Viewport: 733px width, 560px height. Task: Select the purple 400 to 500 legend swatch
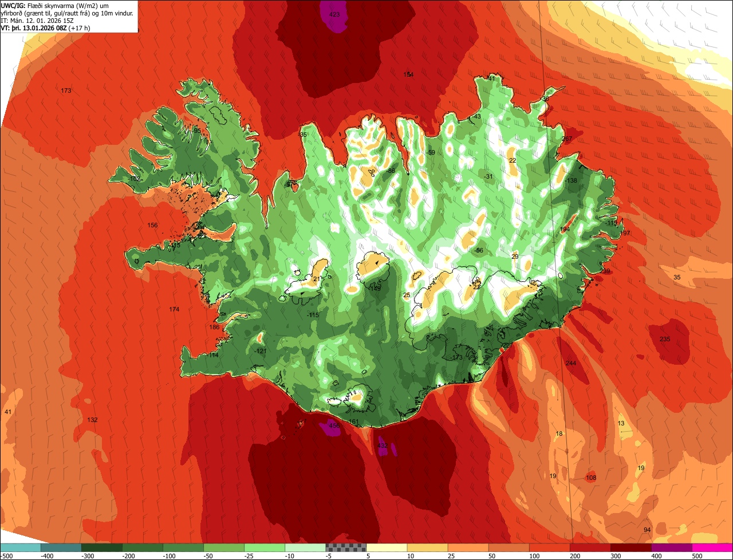pyautogui.click(x=671, y=547)
